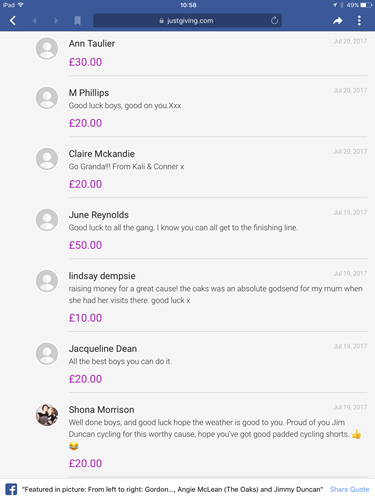Click the Facebook logo icon in the bottom bar
This screenshot has width=375, height=500.
pos(11,489)
